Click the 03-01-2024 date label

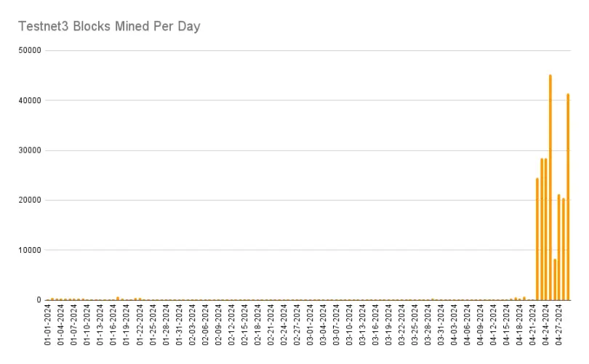[310, 325]
